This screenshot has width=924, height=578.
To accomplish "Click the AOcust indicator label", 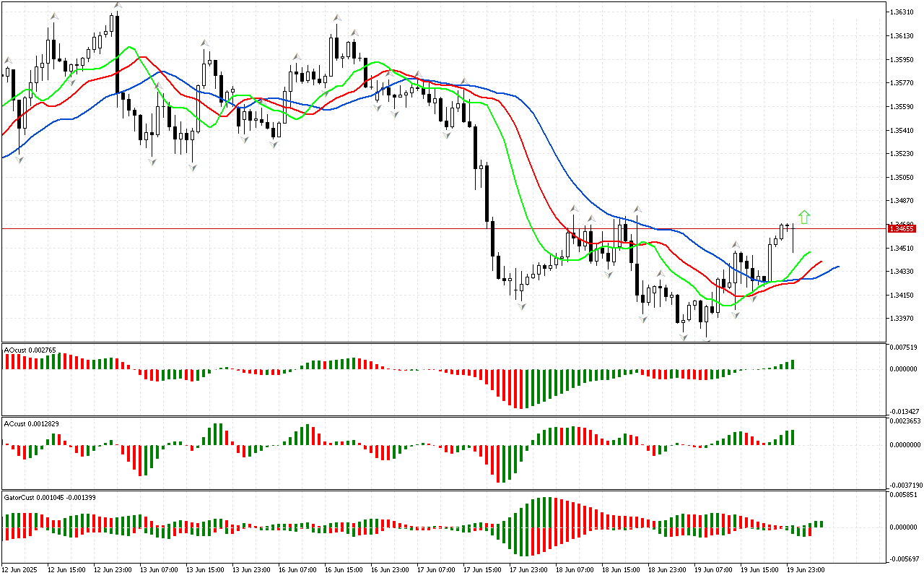I will [30, 350].
